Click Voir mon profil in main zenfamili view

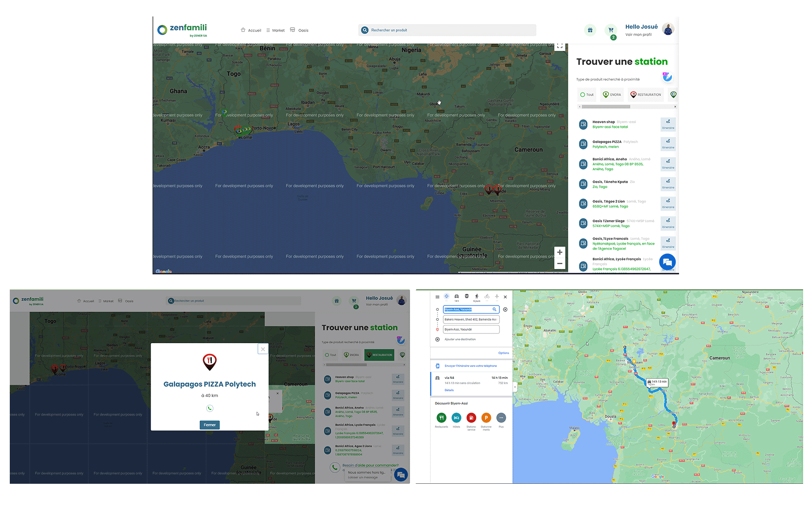point(638,35)
